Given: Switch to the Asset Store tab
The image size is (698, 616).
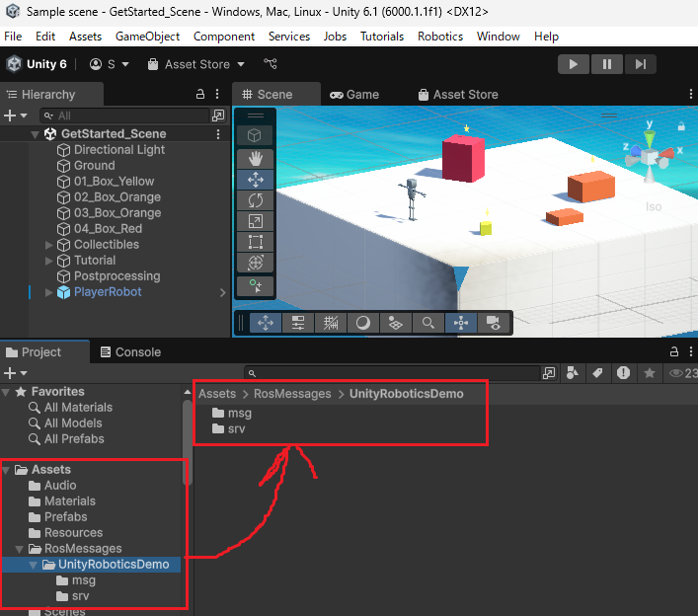Looking at the screenshot, I should click(458, 95).
